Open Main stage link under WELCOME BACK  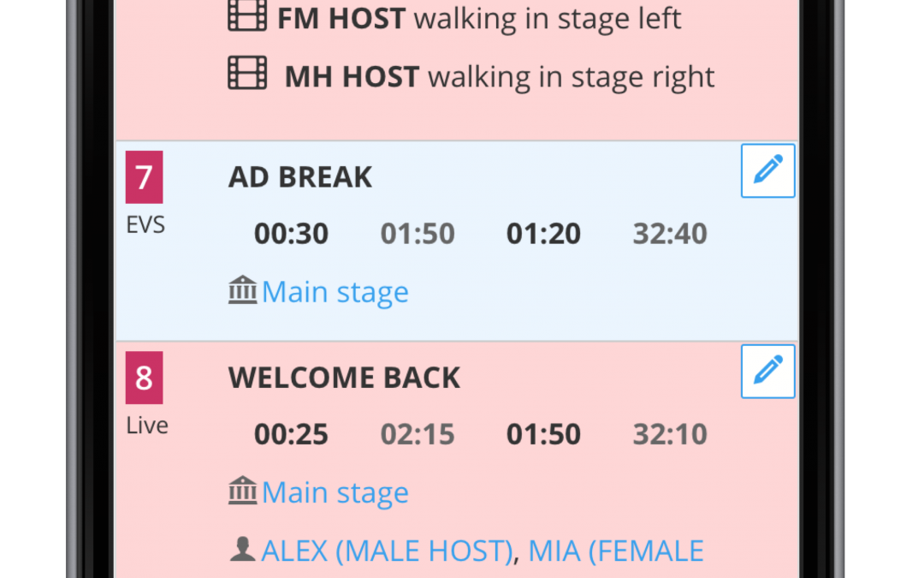click(335, 492)
